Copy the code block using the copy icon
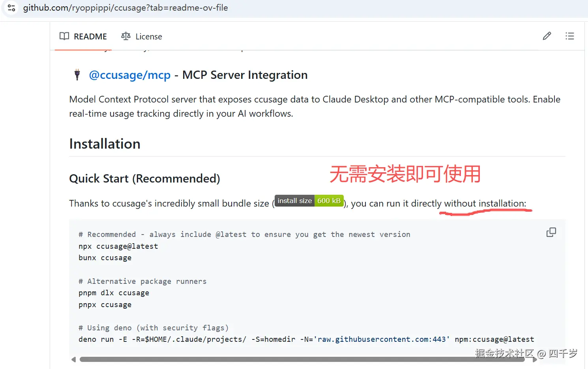The image size is (588, 369). click(x=551, y=232)
